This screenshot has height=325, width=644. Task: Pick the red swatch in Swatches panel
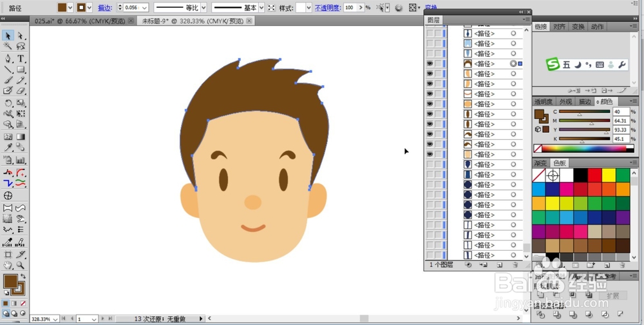[x=594, y=175]
